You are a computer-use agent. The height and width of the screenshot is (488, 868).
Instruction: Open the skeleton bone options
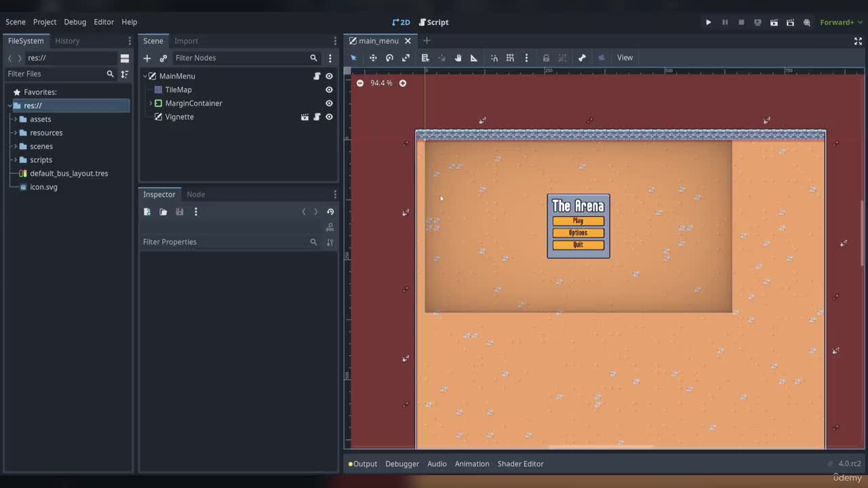pyautogui.click(x=582, y=58)
